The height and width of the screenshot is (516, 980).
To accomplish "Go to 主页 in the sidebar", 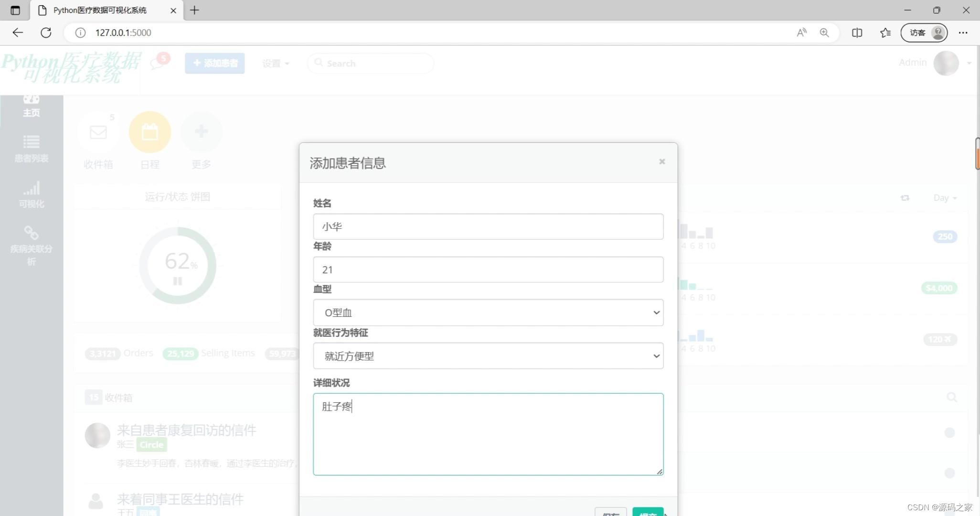I will (x=32, y=106).
